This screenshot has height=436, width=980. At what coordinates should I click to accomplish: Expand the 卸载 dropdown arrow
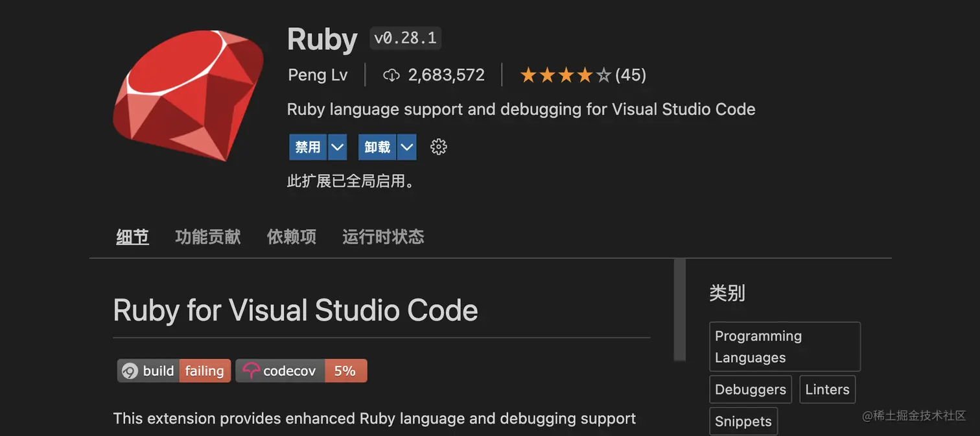(406, 147)
